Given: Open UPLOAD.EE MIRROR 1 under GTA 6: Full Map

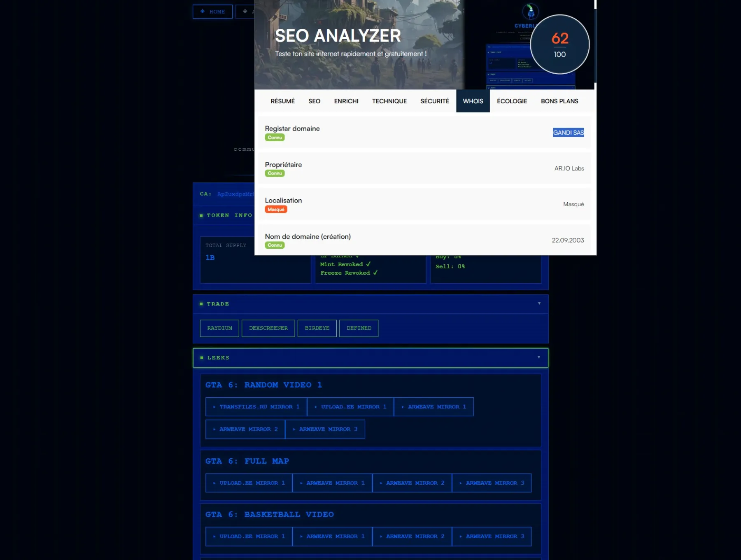Looking at the screenshot, I should tap(249, 483).
